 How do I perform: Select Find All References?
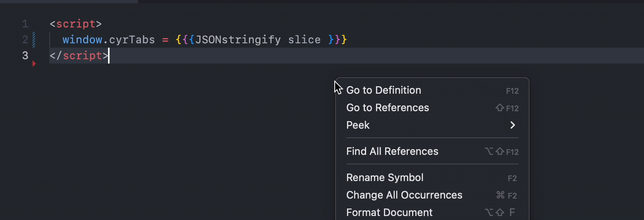pyautogui.click(x=432, y=151)
